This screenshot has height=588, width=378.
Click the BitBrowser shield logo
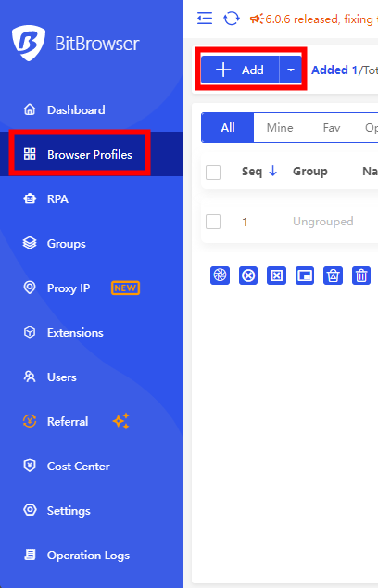pyautogui.click(x=29, y=43)
